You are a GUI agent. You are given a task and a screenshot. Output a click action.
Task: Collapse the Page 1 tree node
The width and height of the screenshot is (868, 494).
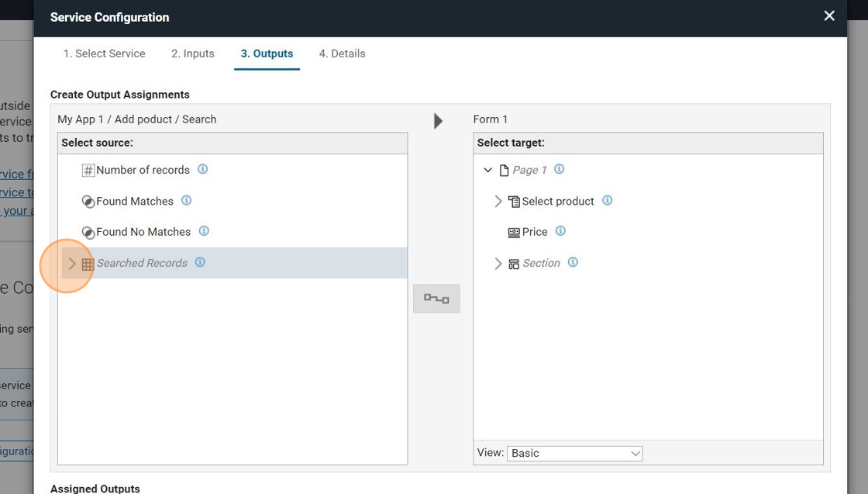click(487, 170)
